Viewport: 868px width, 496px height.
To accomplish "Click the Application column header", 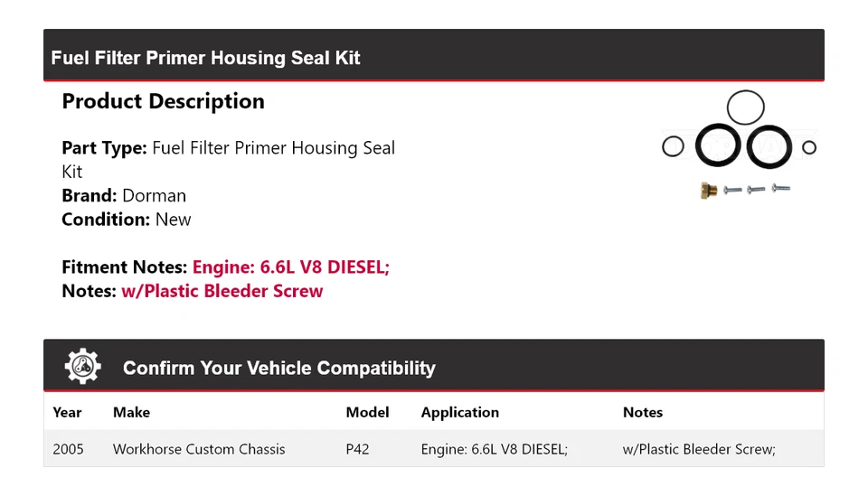I will tap(459, 412).
